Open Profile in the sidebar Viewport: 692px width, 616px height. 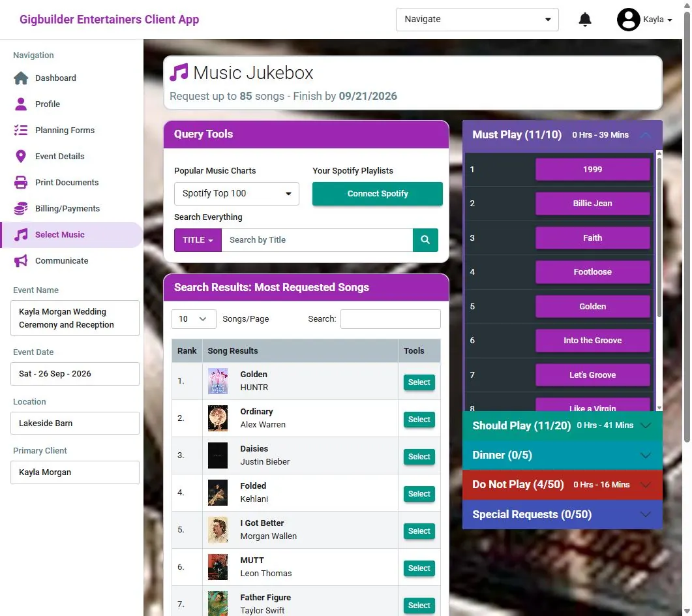[48, 104]
